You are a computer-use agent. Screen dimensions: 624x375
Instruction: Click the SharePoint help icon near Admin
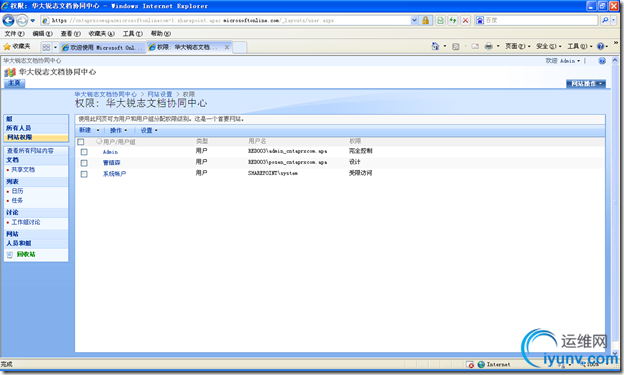tap(602, 61)
